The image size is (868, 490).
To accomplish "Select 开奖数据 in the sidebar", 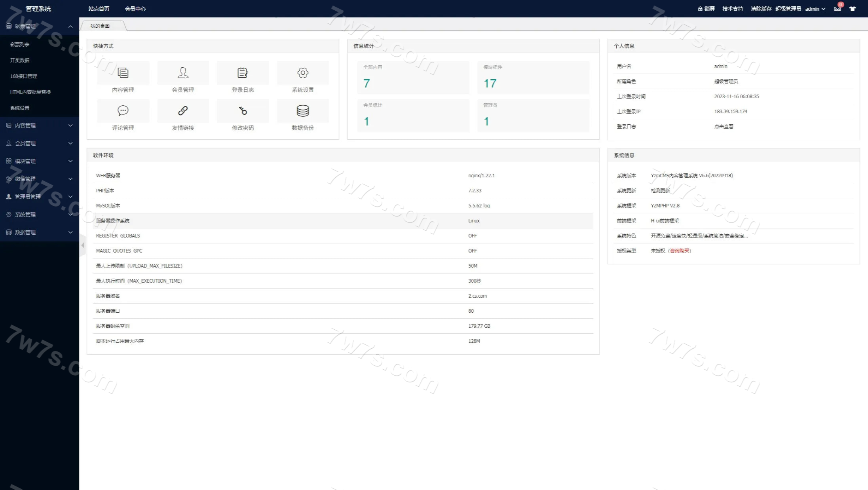I will 20,60.
